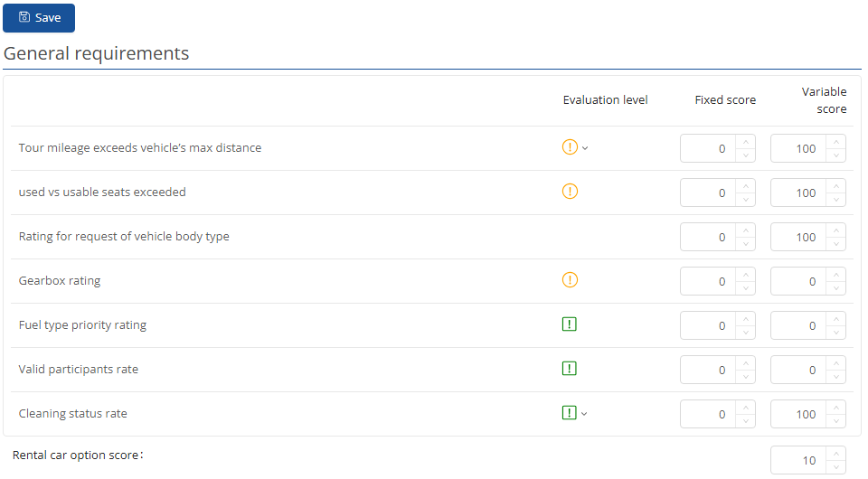The image size is (868, 479).
Task: Expand evaluation level dropdown for Tour mileage
Action: click(585, 148)
